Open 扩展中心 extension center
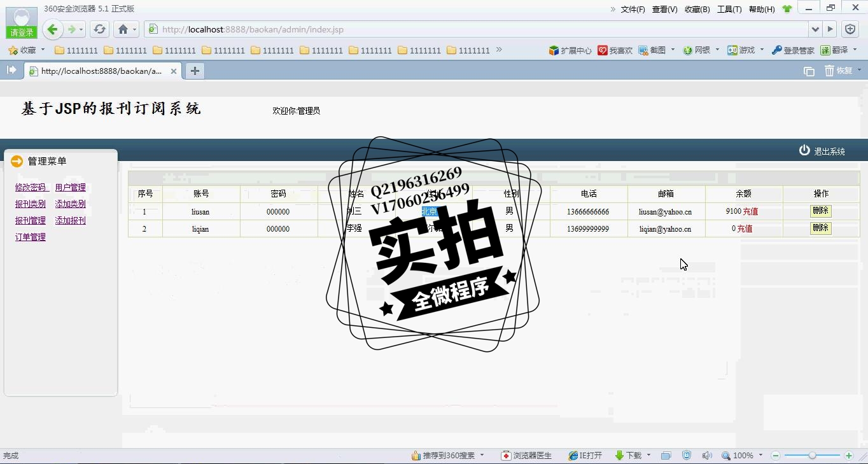The width and height of the screenshot is (868, 464). 570,50
